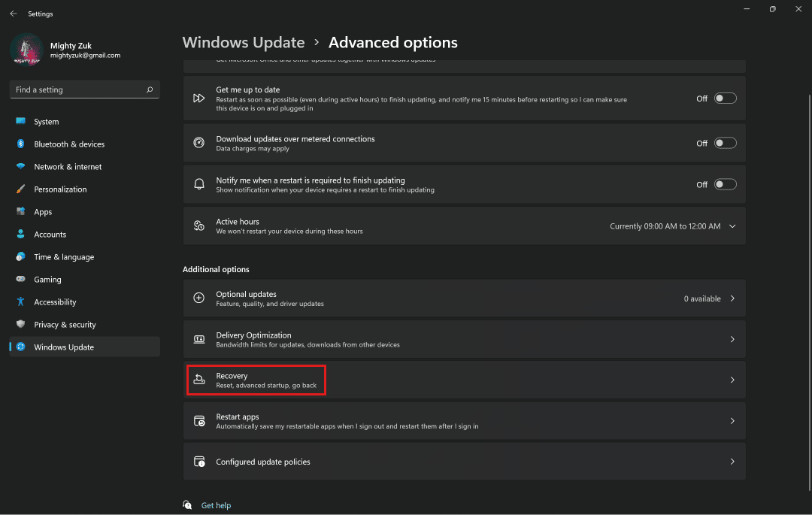Click the Delivery Optimization icon

click(x=198, y=339)
